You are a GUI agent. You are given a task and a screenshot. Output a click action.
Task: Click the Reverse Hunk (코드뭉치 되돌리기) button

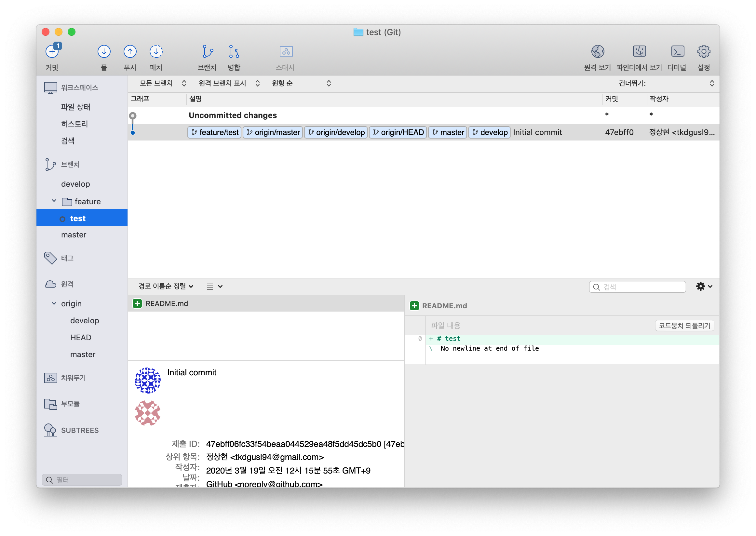684,326
